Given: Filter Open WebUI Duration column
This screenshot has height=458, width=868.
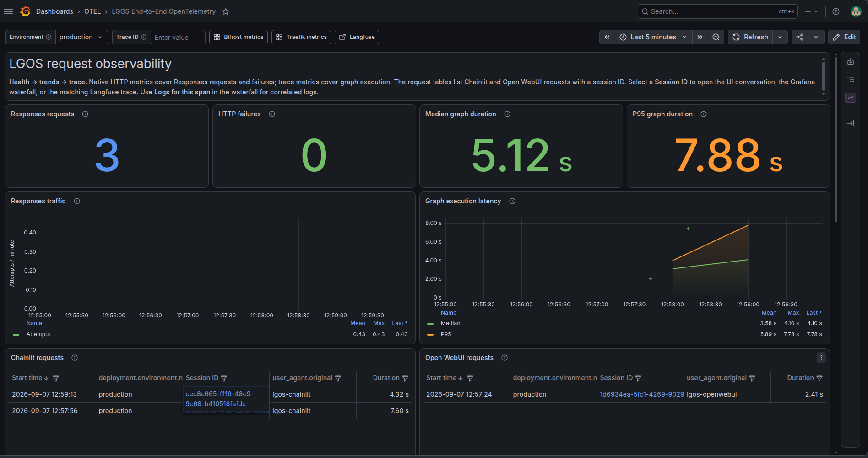Looking at the screenshot, I should click(x=819, y=378).
